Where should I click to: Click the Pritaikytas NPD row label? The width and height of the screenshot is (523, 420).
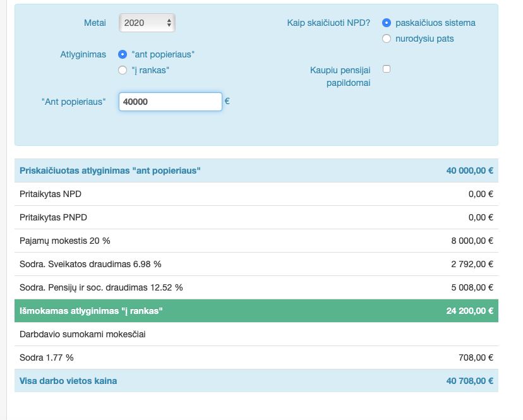(x=51, y=194)
